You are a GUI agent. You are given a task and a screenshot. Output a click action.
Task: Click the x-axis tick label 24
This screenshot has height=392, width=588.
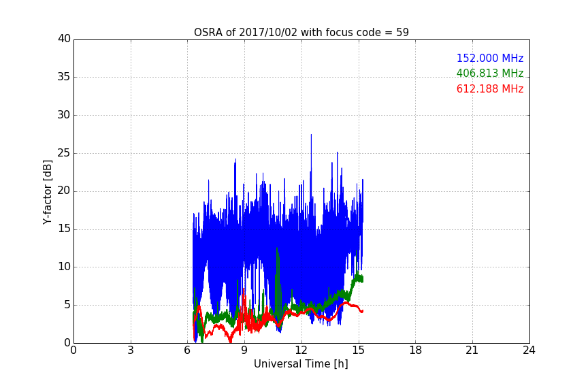pyautogui.click(x=529, y=350)
